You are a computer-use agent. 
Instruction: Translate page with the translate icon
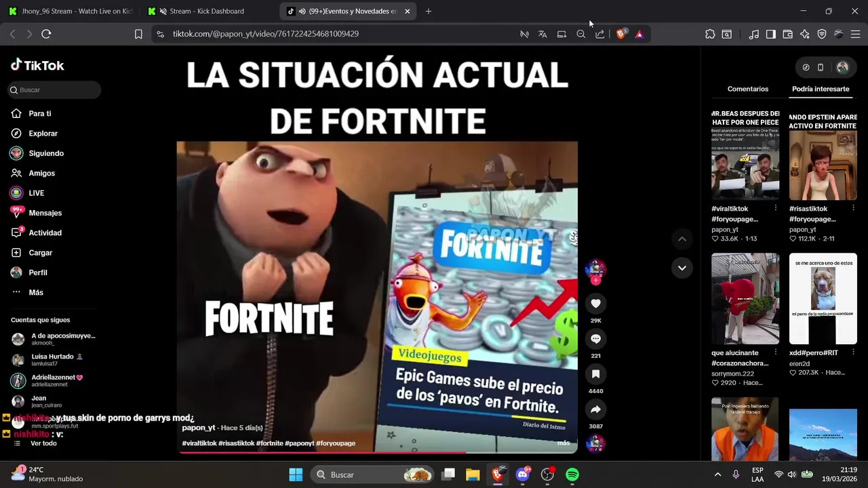(542, 34)
